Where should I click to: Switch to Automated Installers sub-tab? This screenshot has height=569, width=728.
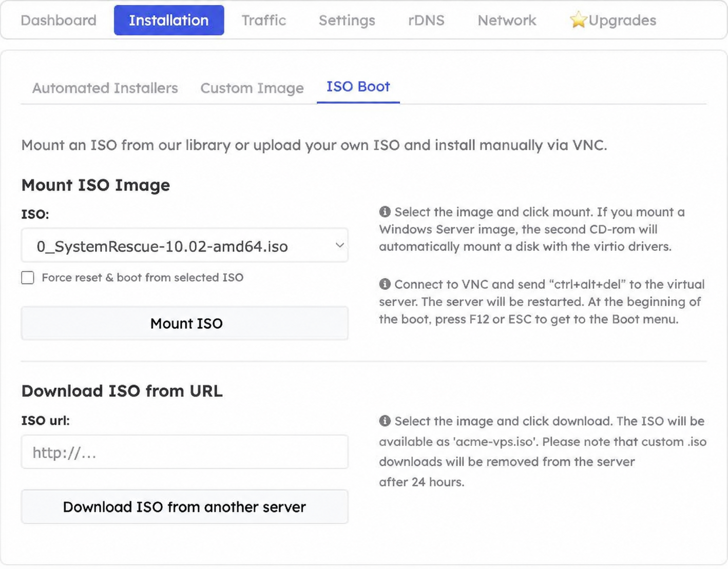pos(105,88)
